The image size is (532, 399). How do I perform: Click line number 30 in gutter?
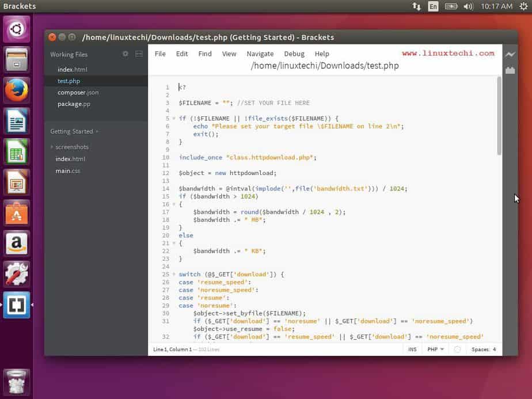coord(166,313)
